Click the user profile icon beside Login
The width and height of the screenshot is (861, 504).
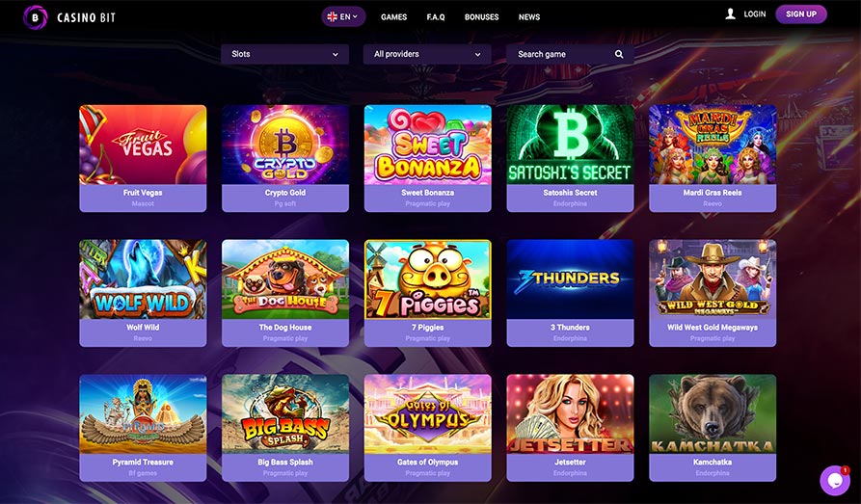point(730,14)
